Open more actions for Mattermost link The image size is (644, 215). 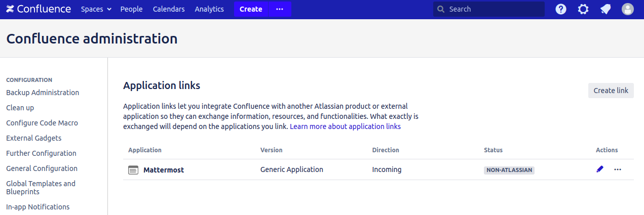point(618,169)
